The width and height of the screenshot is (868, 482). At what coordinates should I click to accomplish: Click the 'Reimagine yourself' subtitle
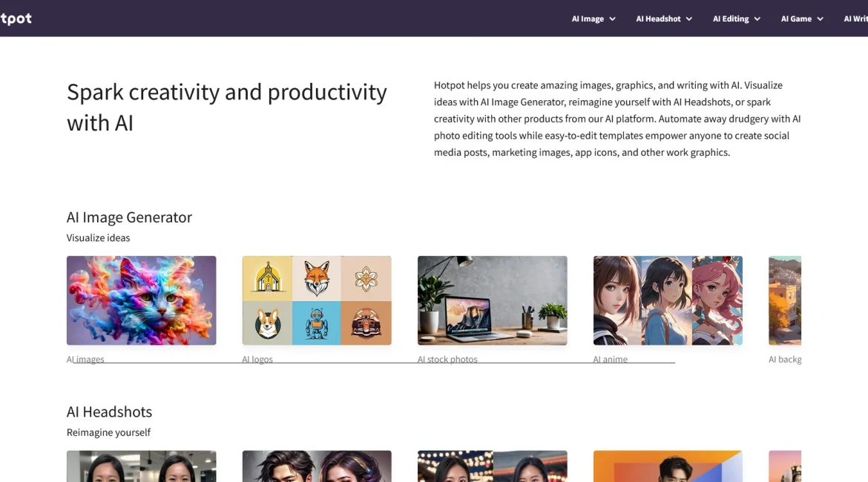(108, 433)
